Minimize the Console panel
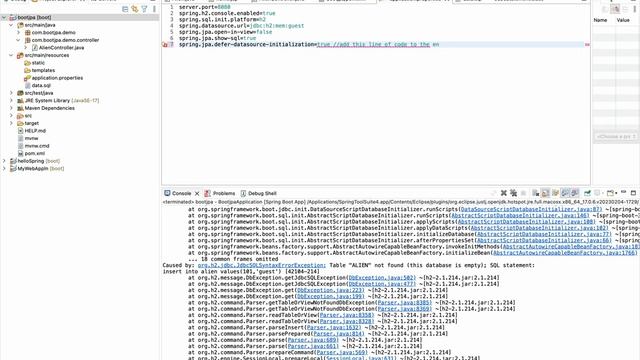The height and width of the screenshot is (360, 640). click(x=624, y=193)
